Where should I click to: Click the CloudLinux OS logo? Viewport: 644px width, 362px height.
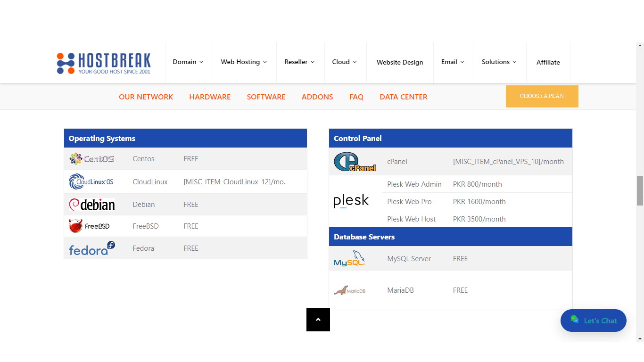click(91, 181)
